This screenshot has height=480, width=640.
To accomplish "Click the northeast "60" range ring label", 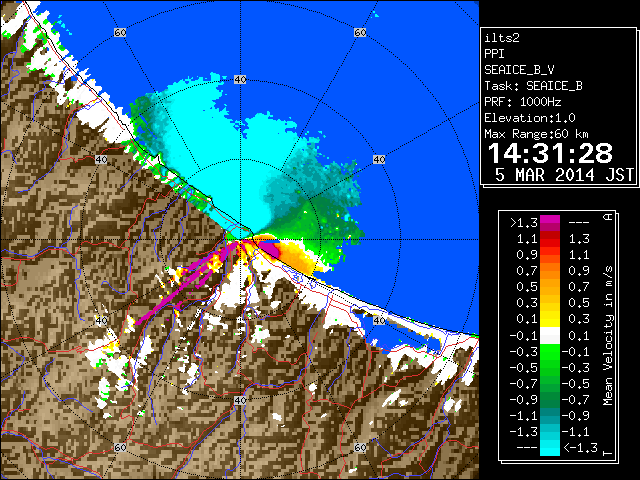I will pyautogui.click(x=360, y=32).
